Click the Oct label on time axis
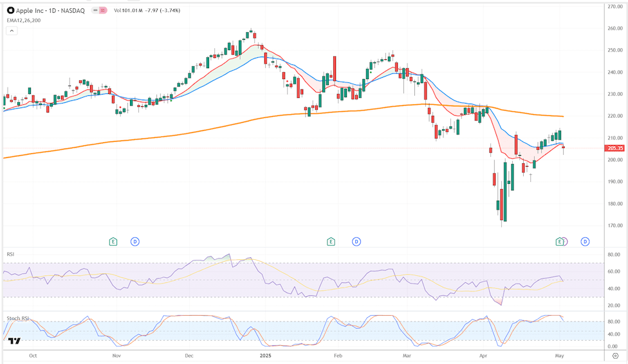Screen dimensions: 628x364 33,356
